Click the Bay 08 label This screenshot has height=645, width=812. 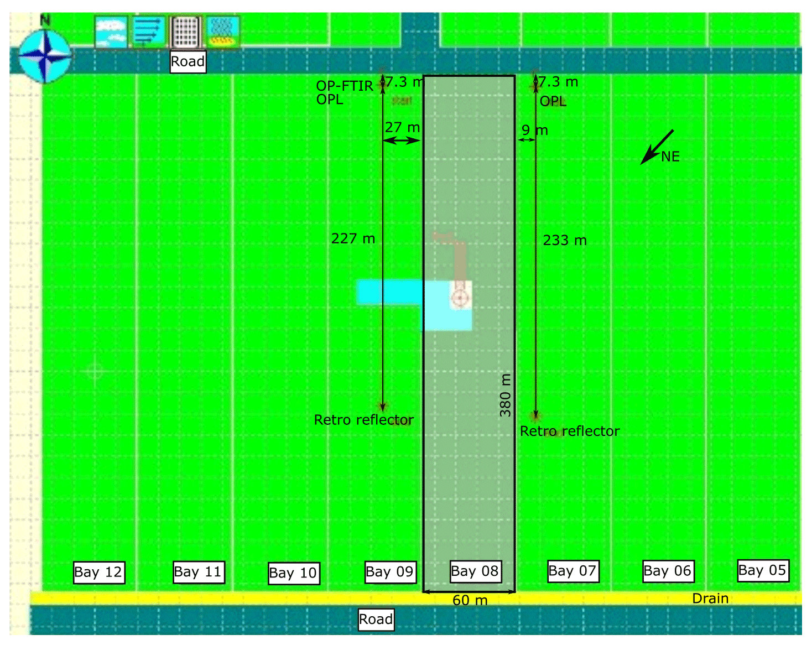tap(475, 571)
